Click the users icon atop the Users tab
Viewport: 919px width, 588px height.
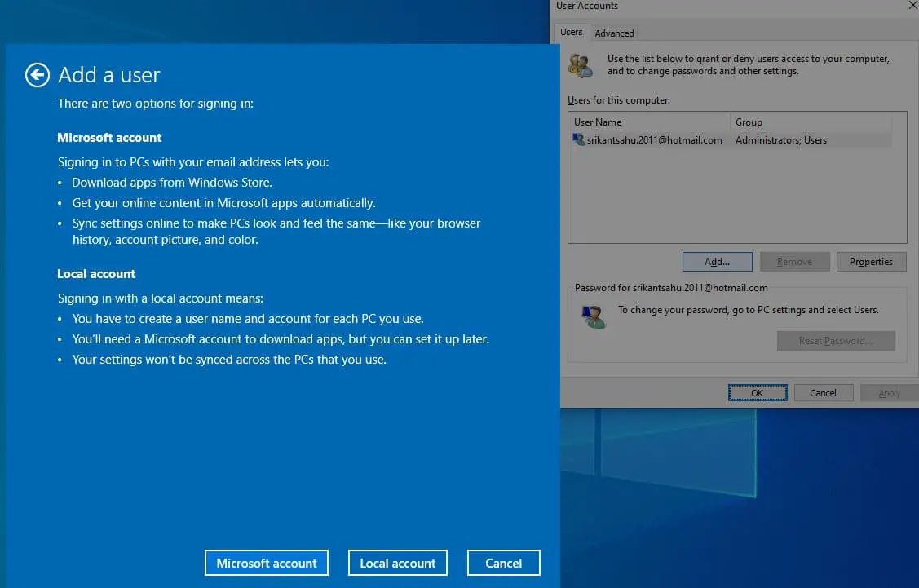point(581,66)
